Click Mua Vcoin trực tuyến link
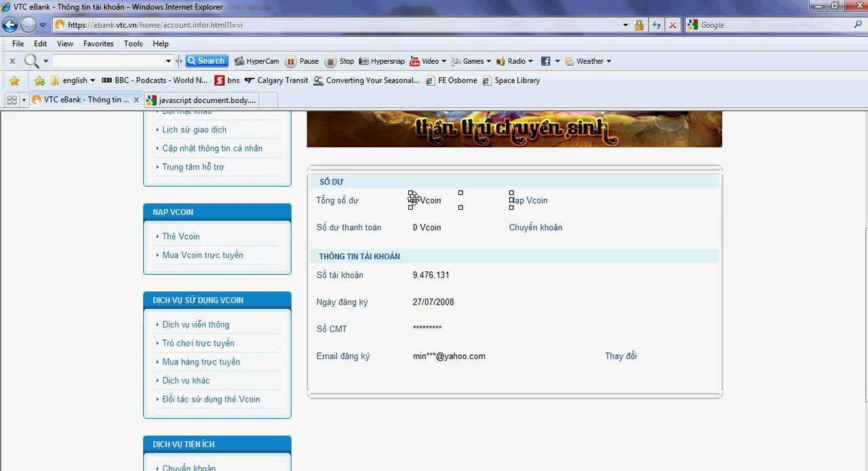 click(203, 255)
